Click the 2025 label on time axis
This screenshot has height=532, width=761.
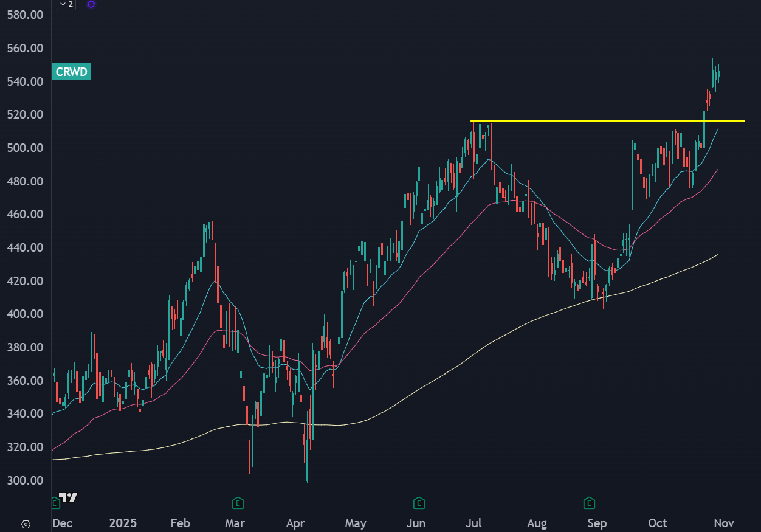123,523
